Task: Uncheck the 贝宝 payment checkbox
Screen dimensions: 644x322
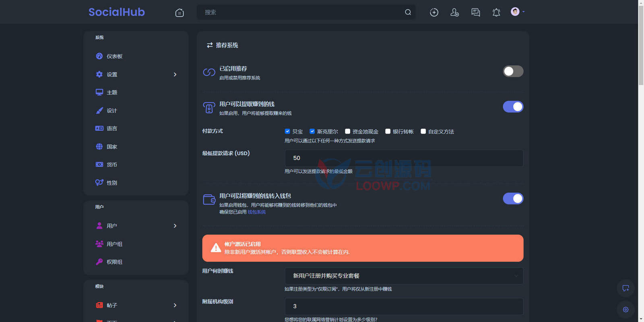Action: (287, 131)
